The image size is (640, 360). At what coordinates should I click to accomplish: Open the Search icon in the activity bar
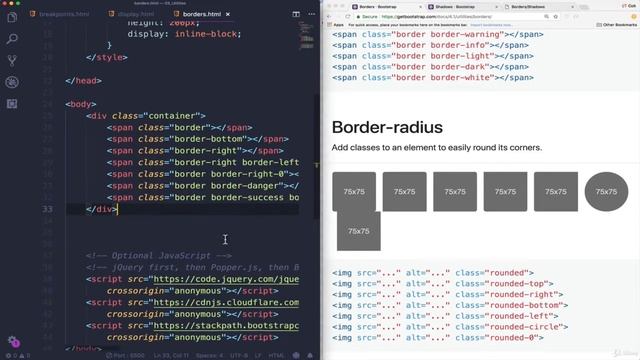(x=12, y=39)
